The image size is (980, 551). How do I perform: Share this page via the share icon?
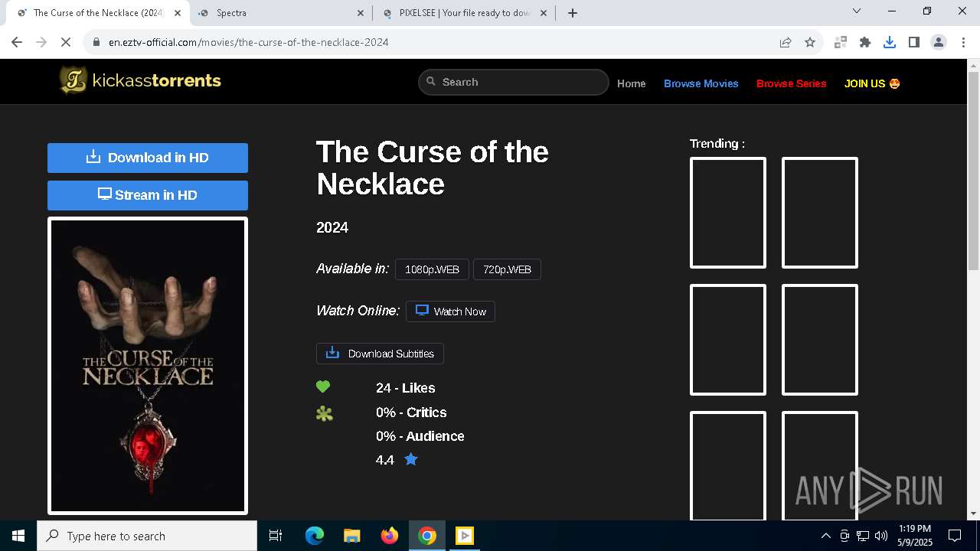tap(786, 42)
